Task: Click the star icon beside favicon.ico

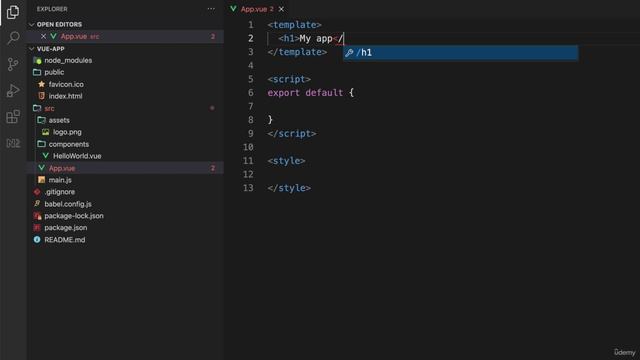Action: click(41, 84)
